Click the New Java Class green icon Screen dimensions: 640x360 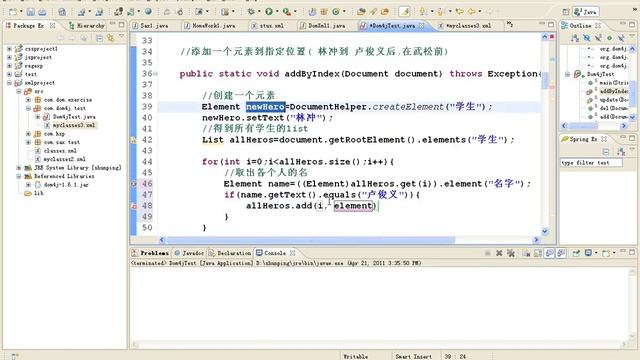pos(336,12)
